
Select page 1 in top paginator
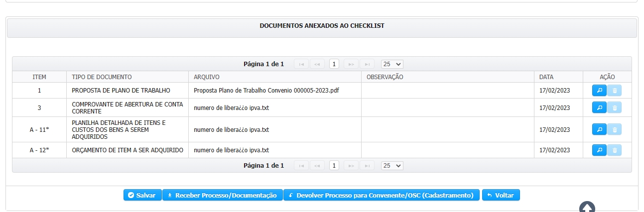tap(334, 64)
